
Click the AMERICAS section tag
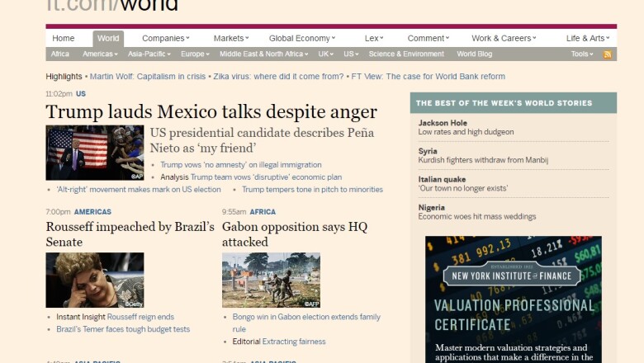coord(92,212)
